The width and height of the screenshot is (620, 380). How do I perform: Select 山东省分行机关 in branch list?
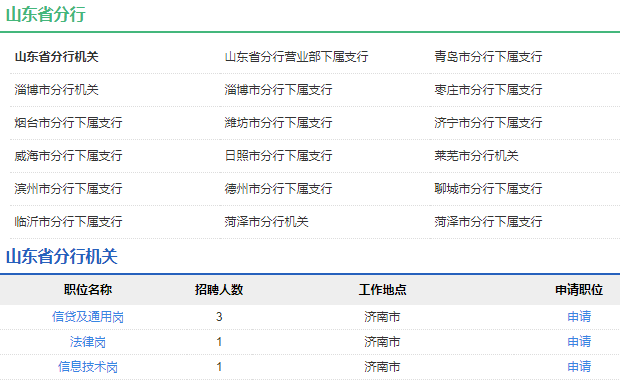click(57, 57)
